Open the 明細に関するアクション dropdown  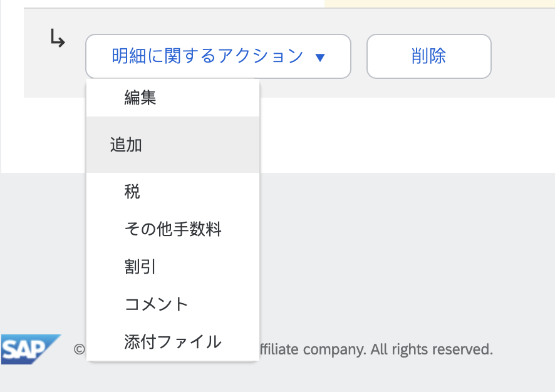pyautogui.click(x=218, y=56)
